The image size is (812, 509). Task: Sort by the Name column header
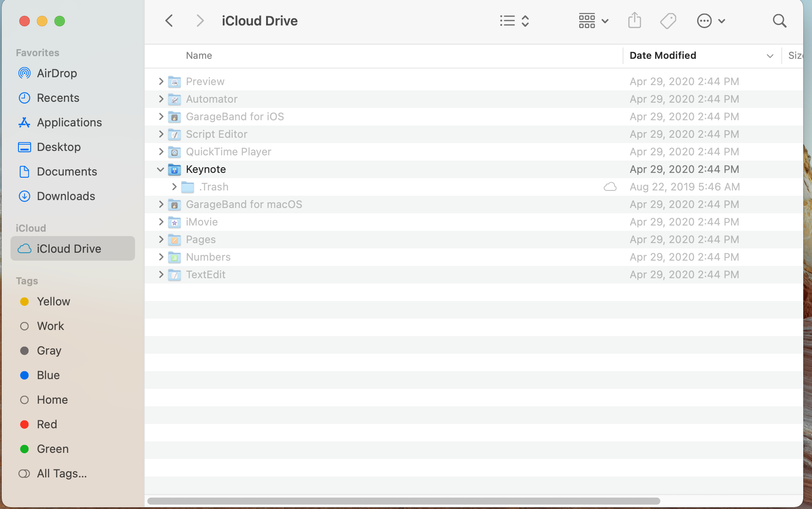click(x=199, y=56)
